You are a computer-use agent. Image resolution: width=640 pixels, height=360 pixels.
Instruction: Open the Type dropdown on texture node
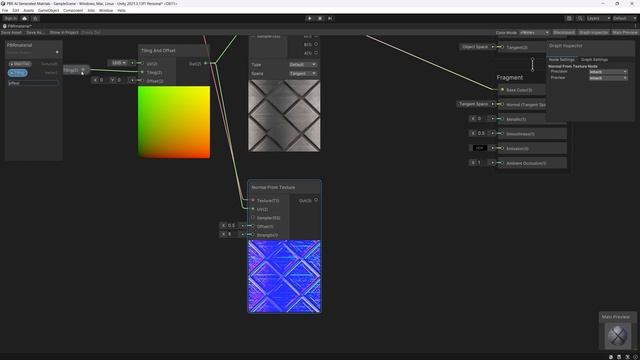pos(302,64)
